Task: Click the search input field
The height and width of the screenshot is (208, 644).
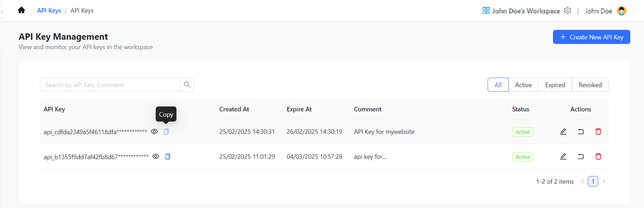Action: click(x=110, y=84)
